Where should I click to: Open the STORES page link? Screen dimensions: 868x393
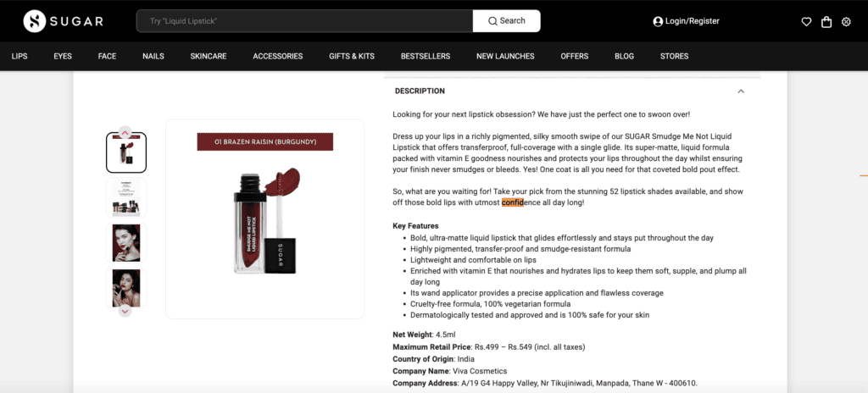pyautogui.click(x=674, y=56)
